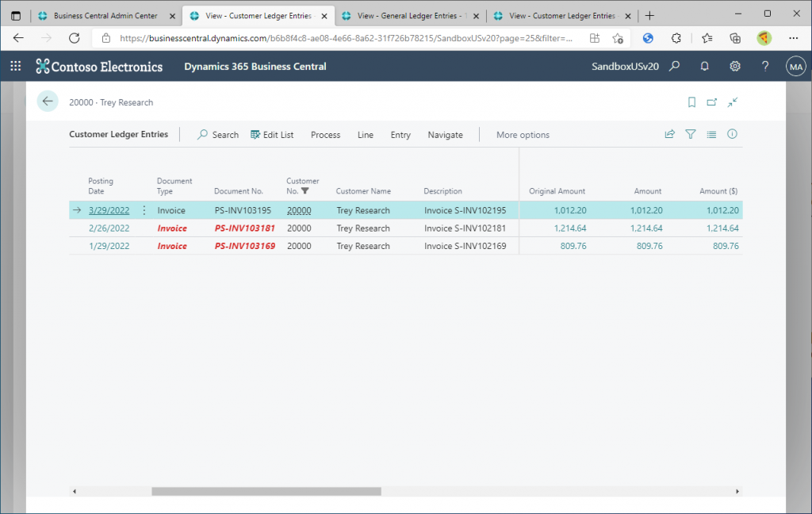Open the 2/26/2022 posting date link

coord(109,228)
